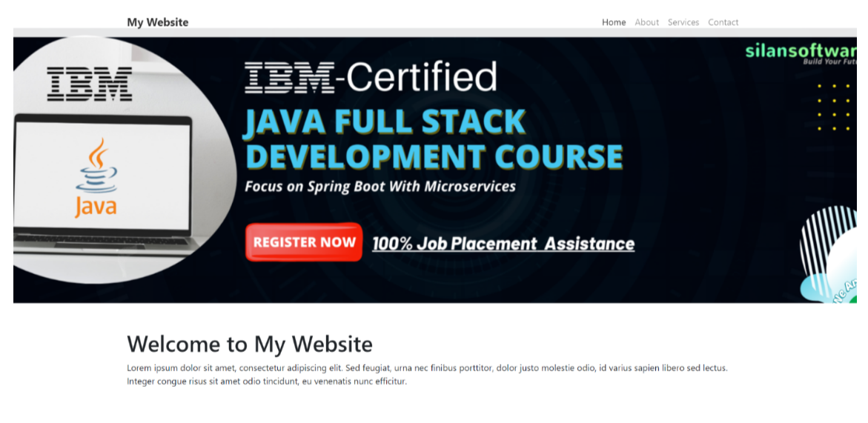Click the JAVA FULL STACK title text
Viewport: 868px width, 423px height.
pyautogui.click(x=384, y=121)
